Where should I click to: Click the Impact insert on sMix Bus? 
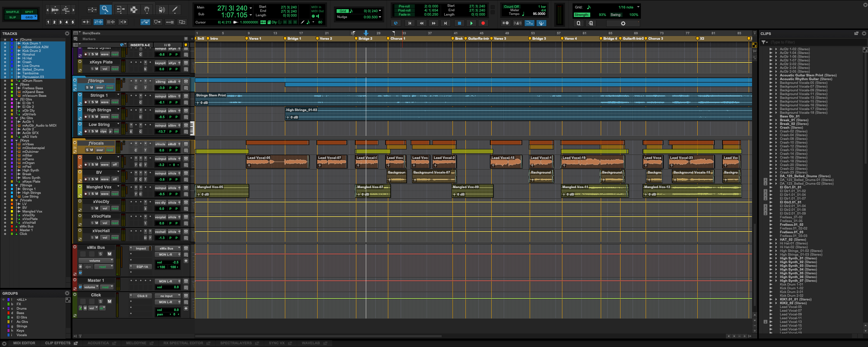(x=141, y=249)
